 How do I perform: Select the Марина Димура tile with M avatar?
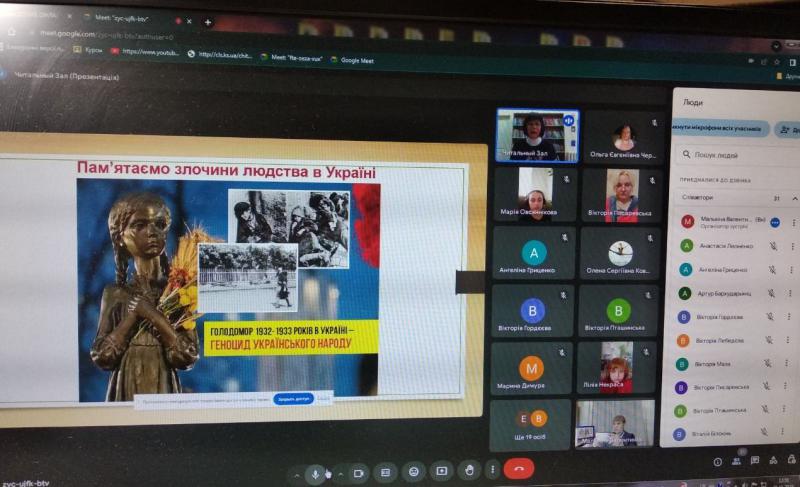[x=531, y=368]
